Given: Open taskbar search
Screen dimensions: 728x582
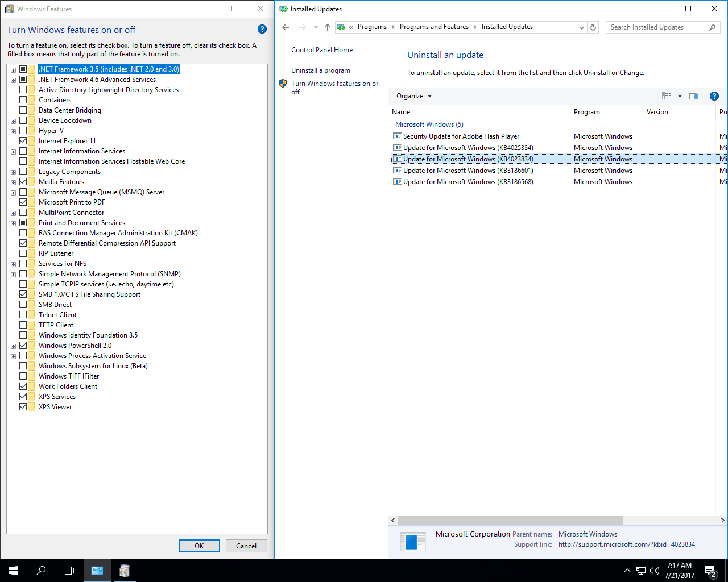Looking at the screenshot, I should (x=41, y=571).
